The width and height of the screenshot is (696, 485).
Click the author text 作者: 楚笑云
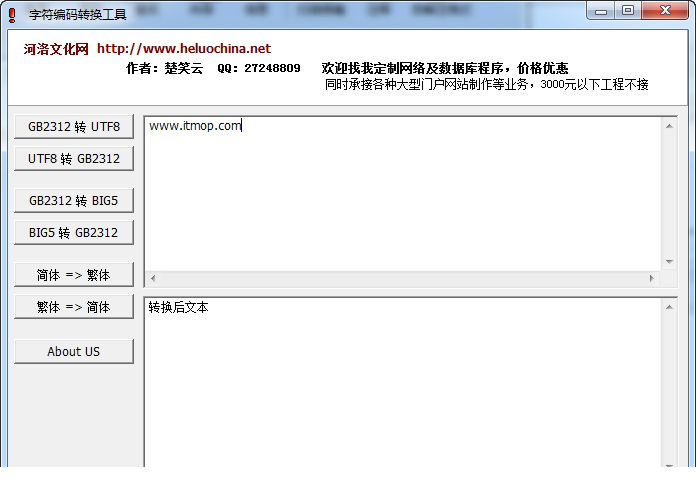point(164,68)
